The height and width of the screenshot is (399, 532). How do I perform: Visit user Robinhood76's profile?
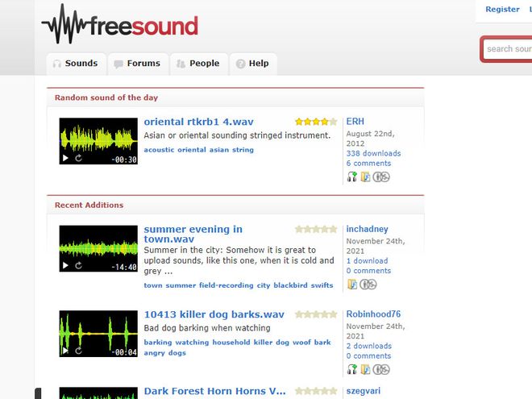pyautogui.click(x=373, y=314)
